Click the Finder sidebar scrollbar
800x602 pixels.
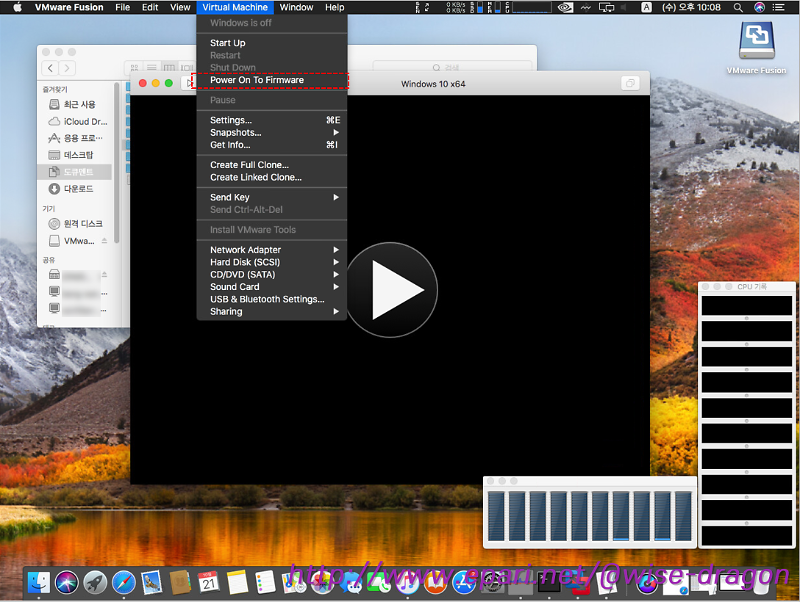click(116, 163)
